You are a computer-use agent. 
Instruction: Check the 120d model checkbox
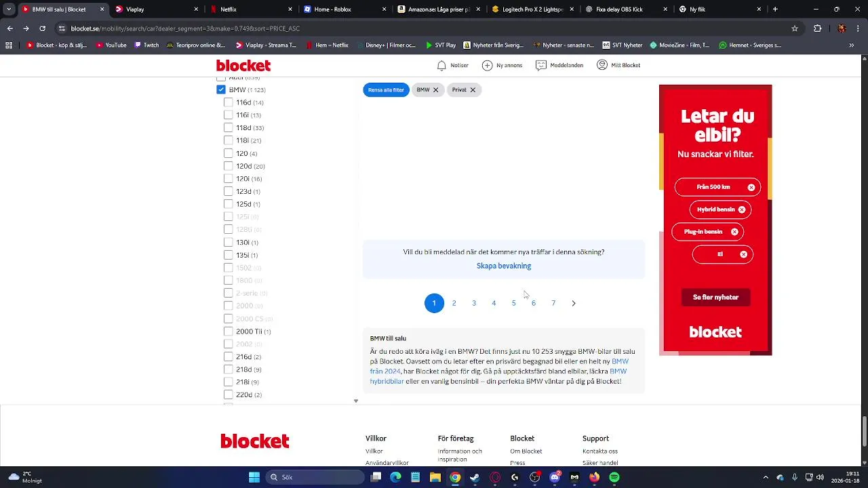coord(229,166)
